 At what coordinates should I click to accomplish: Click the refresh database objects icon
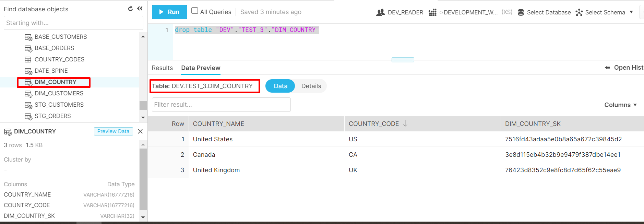(x=130, y=9)
